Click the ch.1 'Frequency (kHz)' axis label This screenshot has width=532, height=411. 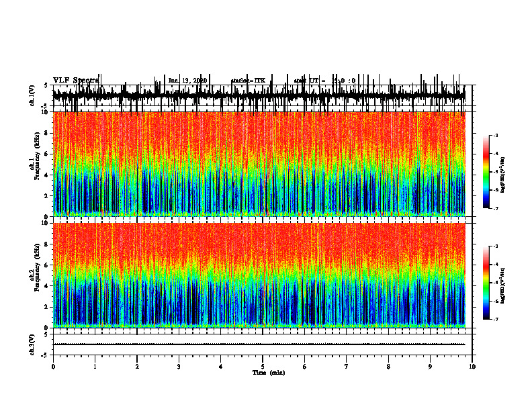pyautogui.click(x=38, y=156)
